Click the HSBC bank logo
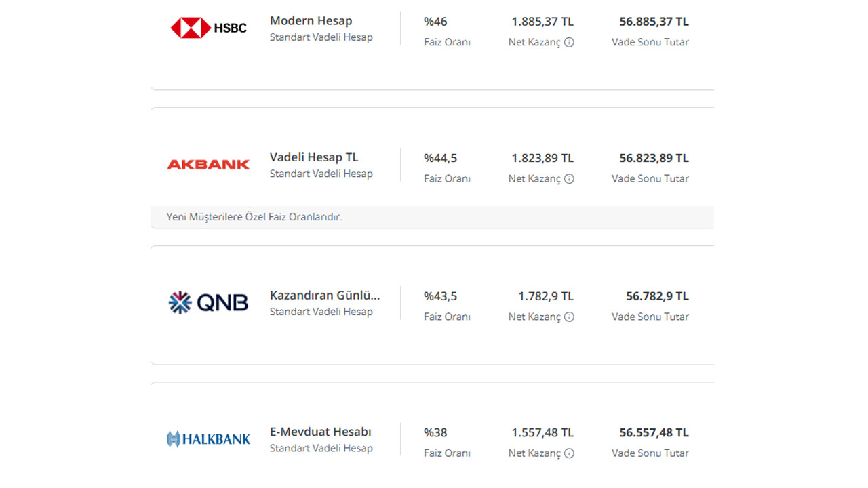 [x=208, y=28]
